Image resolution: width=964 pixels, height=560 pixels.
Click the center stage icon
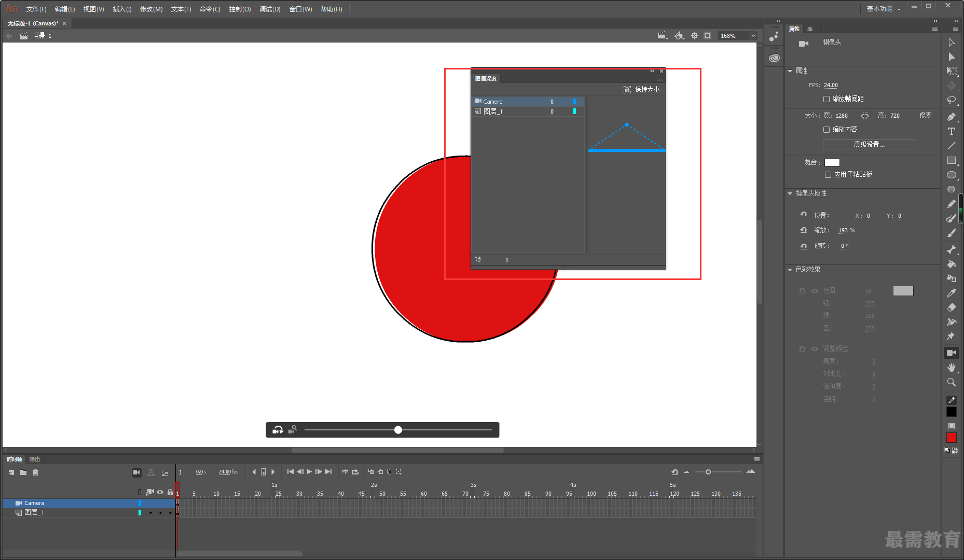tap(694, 36)
